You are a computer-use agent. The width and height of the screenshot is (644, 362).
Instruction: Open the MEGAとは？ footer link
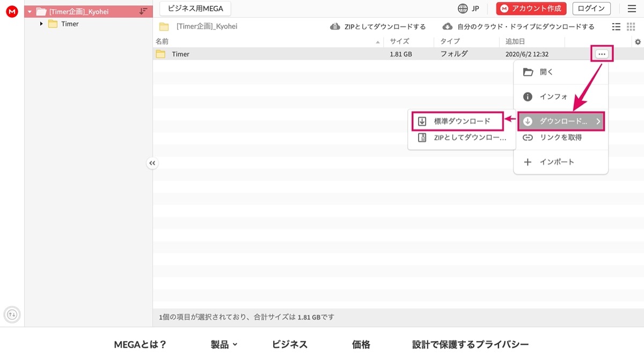141,344
